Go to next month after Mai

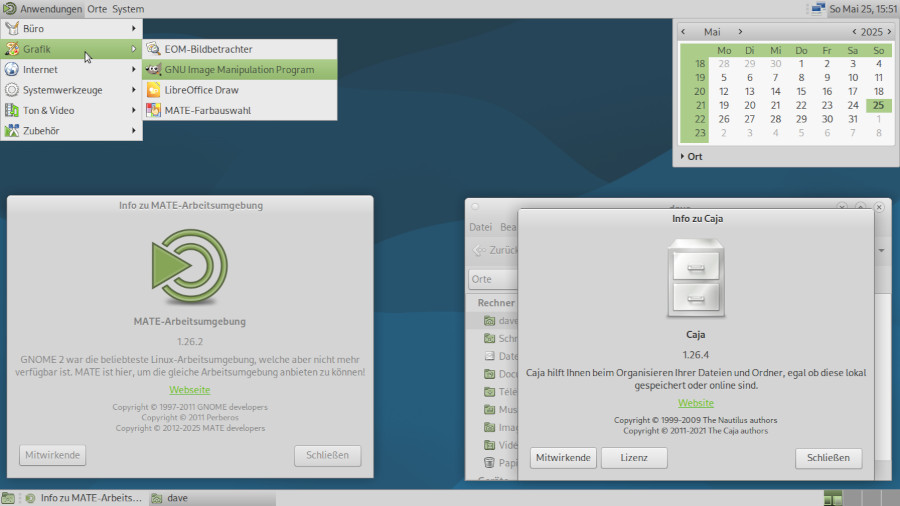click(740, 32)
